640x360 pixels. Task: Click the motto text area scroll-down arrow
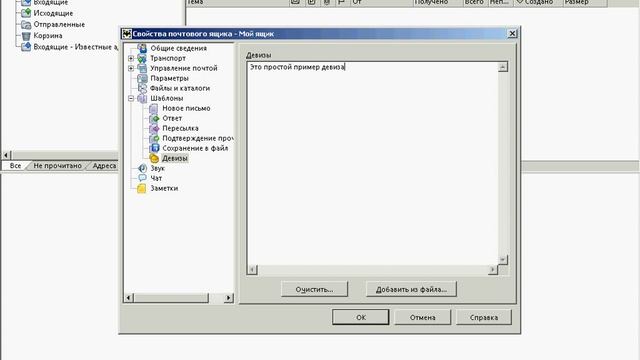(x=503, y=260)
